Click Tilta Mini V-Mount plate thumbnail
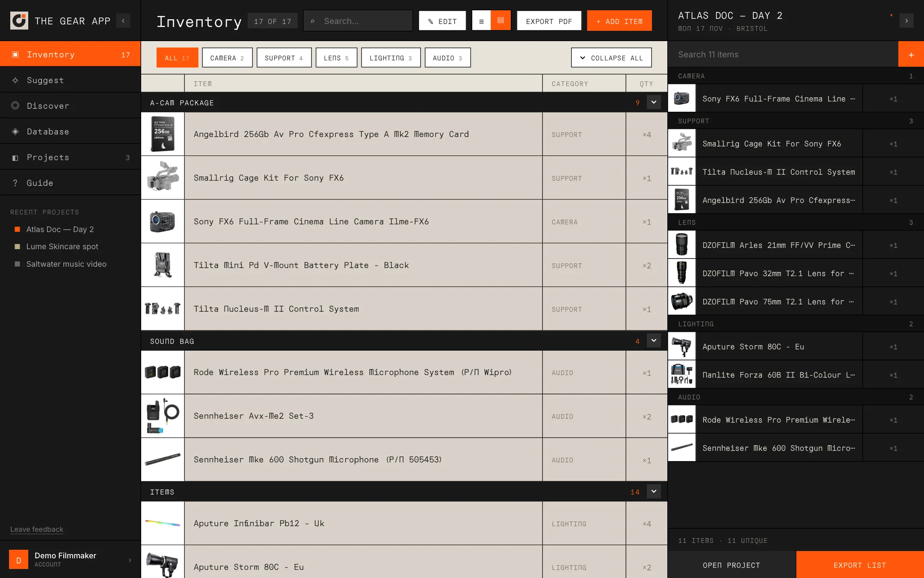 (x=163, y=265)
